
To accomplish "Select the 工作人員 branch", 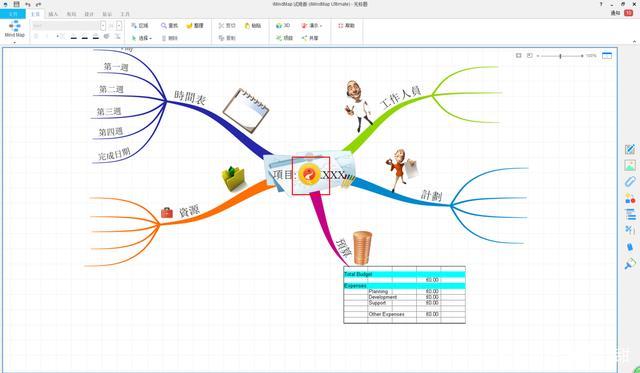I will pos(400,97).
